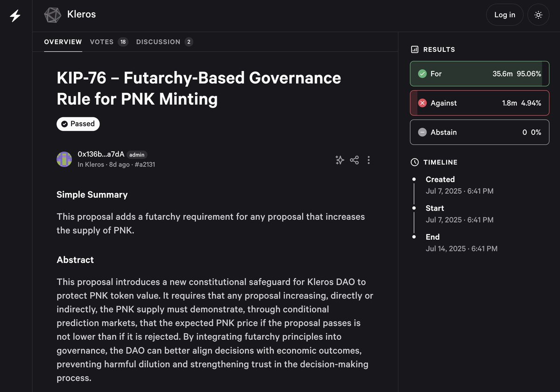The height and width of the screenshot is (392, 560).
Task: Open the Kleros space logo
Action: (52, 15)
